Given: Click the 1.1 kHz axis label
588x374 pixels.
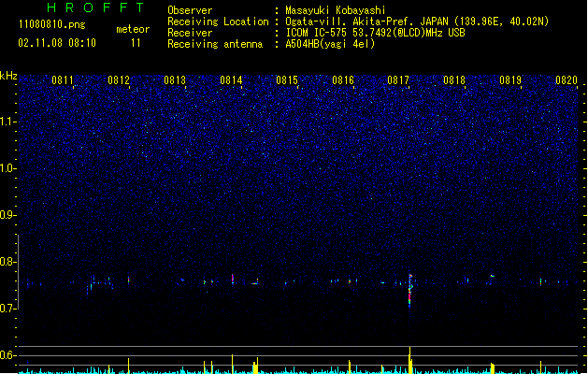Looking at the screenshot, I should click(7, 122).
